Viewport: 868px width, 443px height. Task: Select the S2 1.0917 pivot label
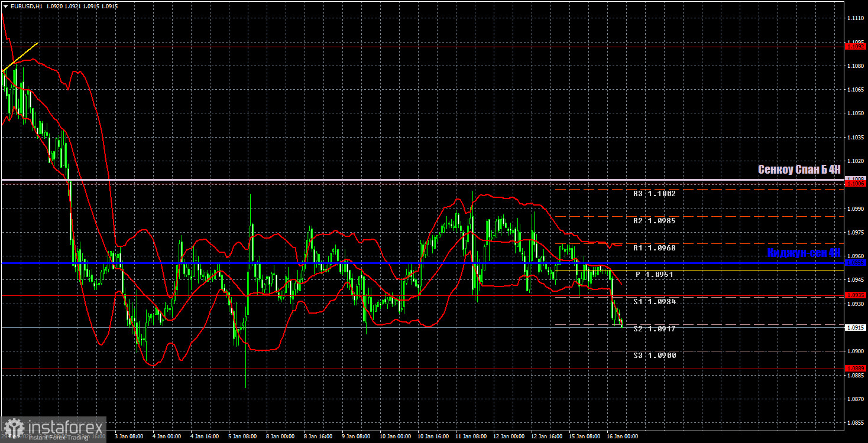654,328
